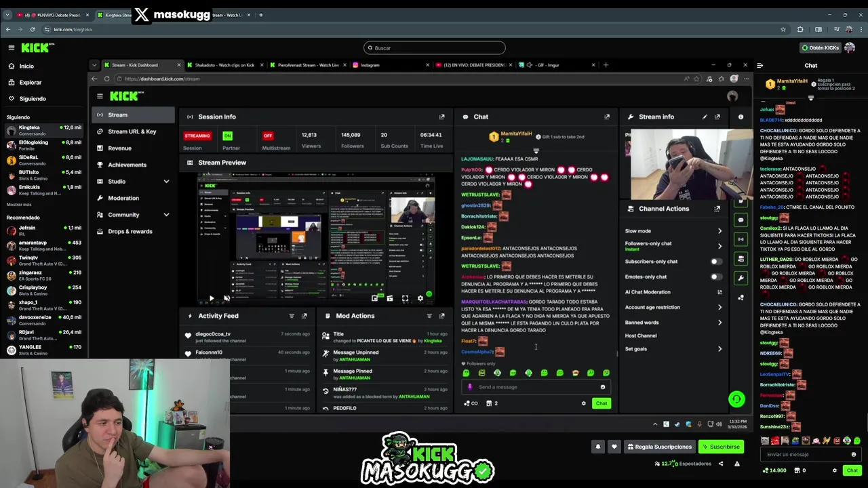
Task: Select the Stream item in dashboard sidebar
Action: 133,115
